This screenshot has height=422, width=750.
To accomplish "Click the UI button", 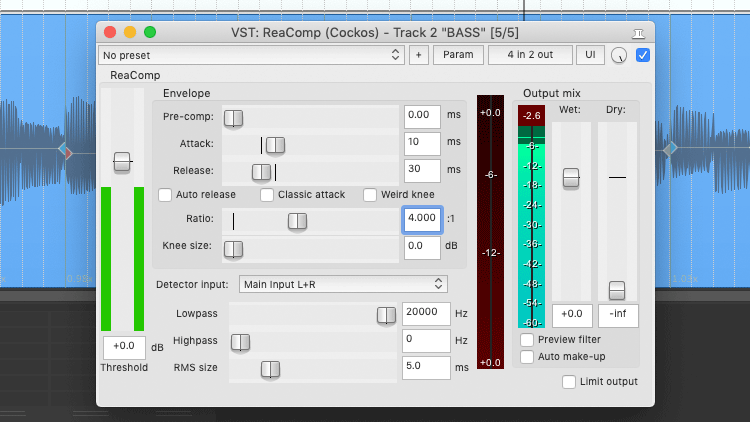I will point(590,55).
